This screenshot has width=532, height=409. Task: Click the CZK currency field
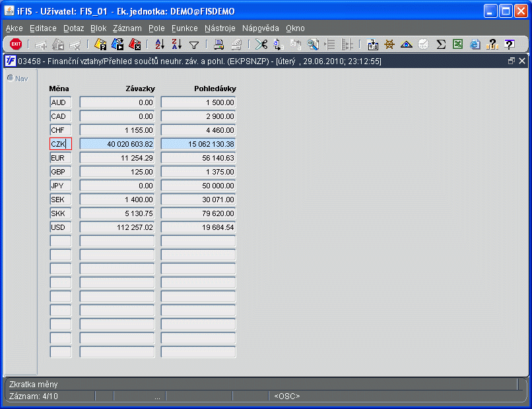pyautogui.click(x=61, y=144)
